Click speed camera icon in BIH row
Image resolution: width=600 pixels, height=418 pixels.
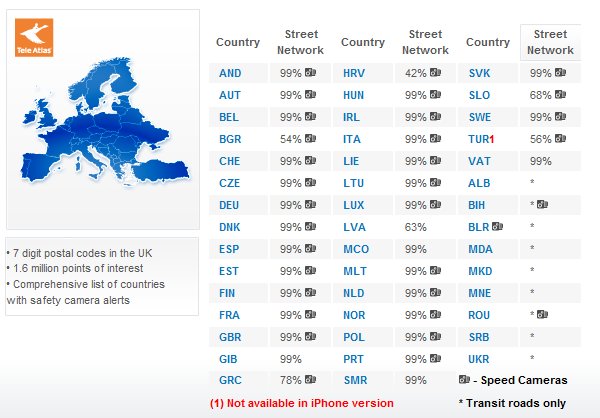[542, 205]
